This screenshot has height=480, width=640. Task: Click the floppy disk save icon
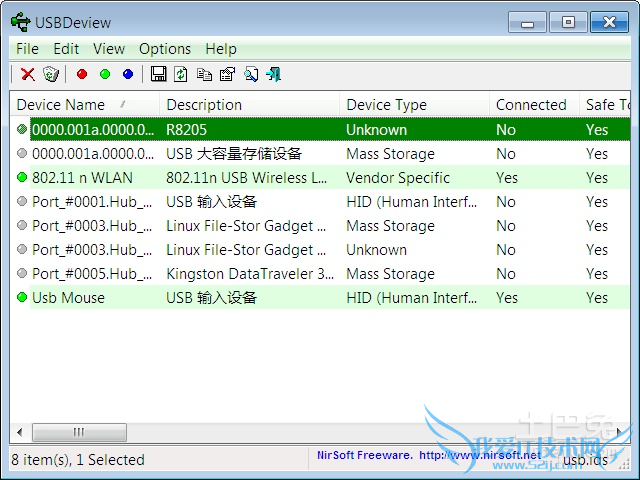pos(158,74)
